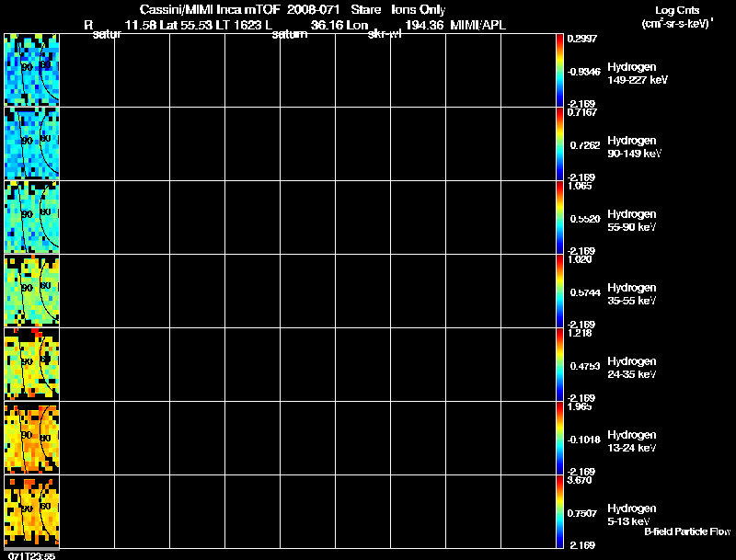Click the color bar beside Hydrogen 13-24 keV
The width and height of the screenshot is (736, 560).
click(x=559, y=438)
